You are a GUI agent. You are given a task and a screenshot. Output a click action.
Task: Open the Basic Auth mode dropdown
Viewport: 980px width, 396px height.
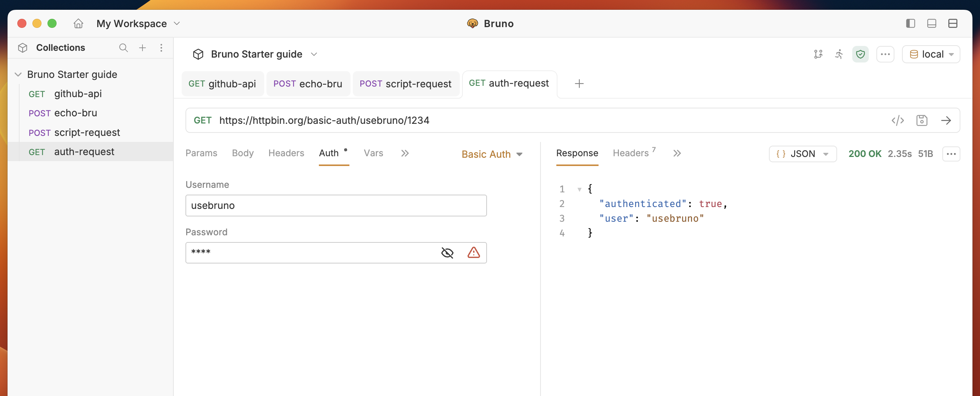[x=492, y=154]
